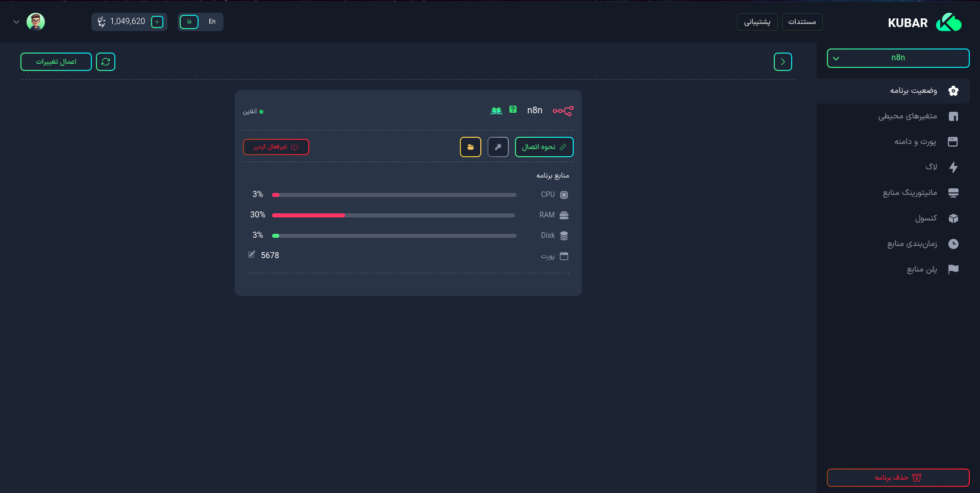The width and height of the screenshot is (980, 493).
Task: Open زمان‌بندی منابع sidebar item
Action: pyautogui.click(x=893, y=244)
